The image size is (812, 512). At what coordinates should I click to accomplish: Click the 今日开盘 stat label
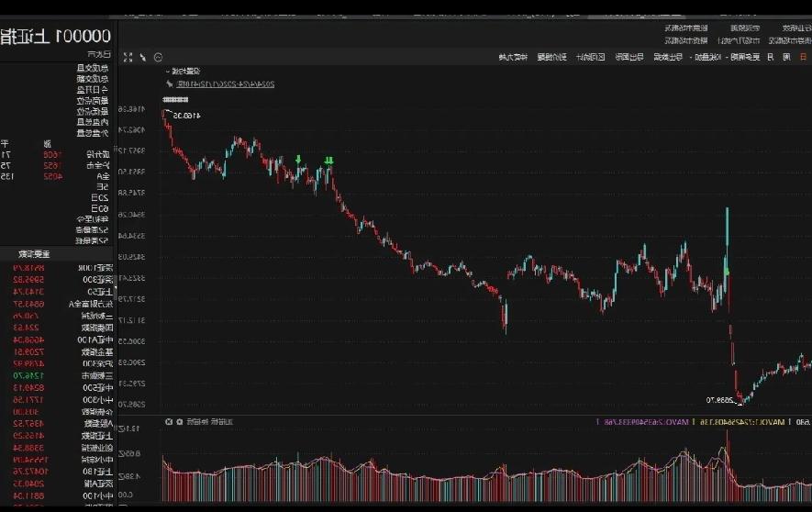[x=93, y=90]
